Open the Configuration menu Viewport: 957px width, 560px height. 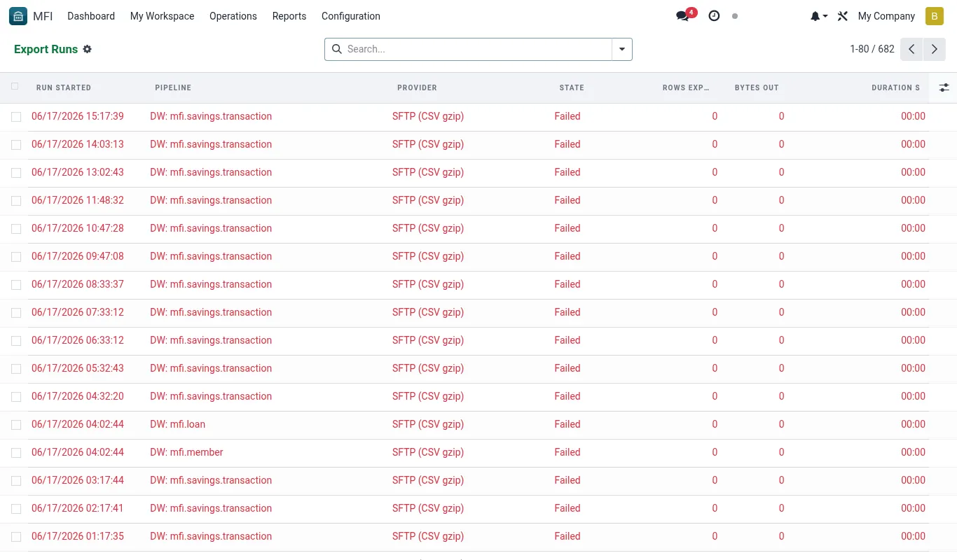351,16
